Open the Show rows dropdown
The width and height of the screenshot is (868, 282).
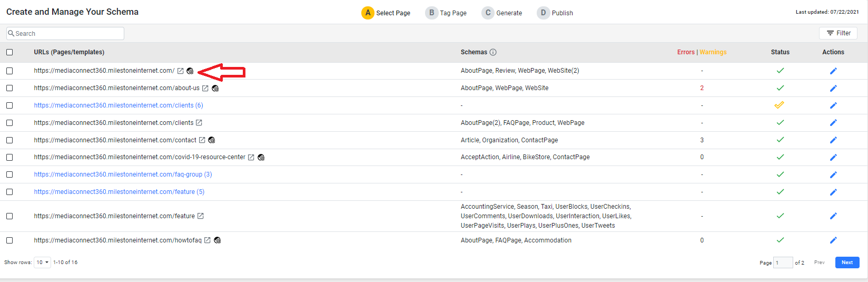42,262
